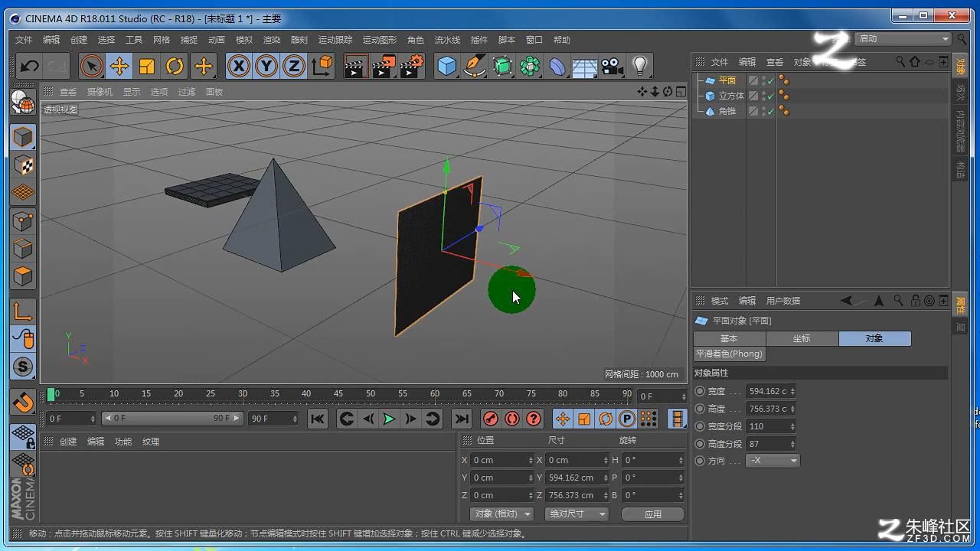Add a cube primitive object
980x551 pixels.
pyautogui.click(x=447, y=67)
